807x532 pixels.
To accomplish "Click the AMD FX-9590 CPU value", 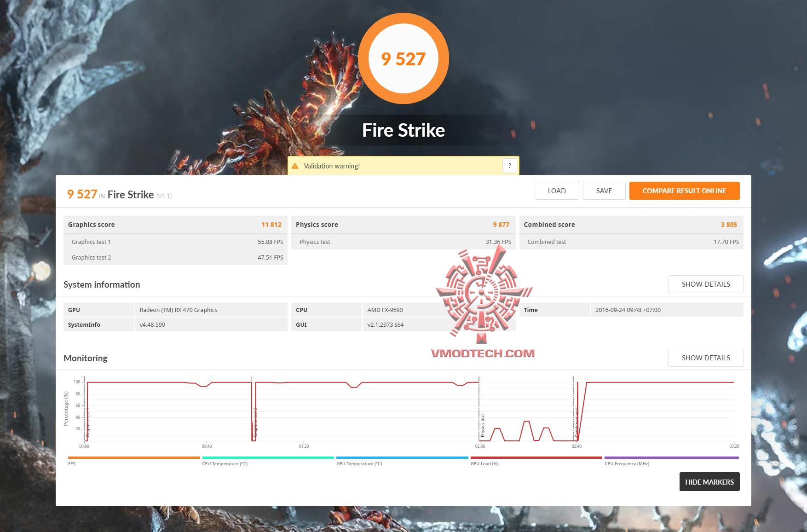I will point(385,310).
